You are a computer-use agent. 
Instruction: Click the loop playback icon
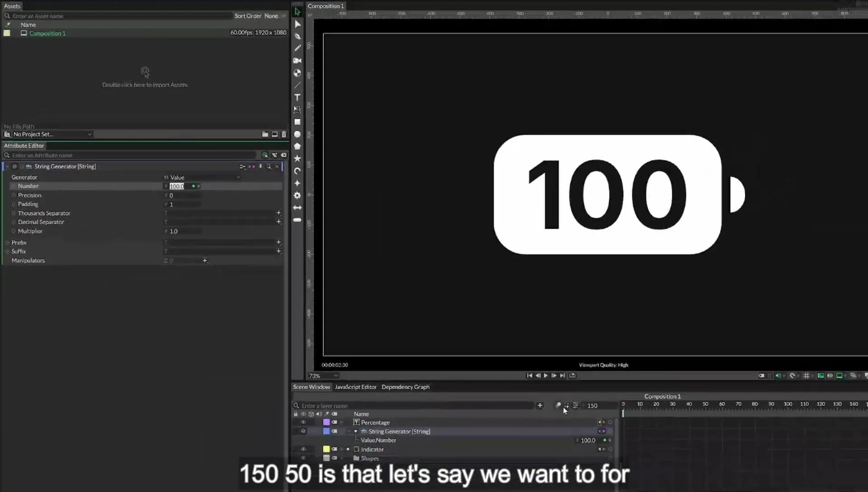click(x=572, y=375)
